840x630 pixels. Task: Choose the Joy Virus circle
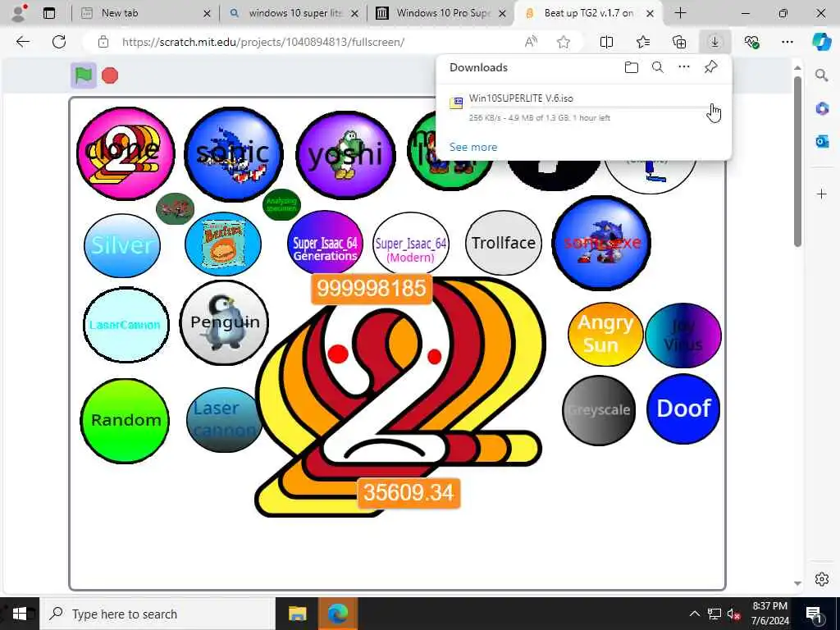click(x=683, y=336)
